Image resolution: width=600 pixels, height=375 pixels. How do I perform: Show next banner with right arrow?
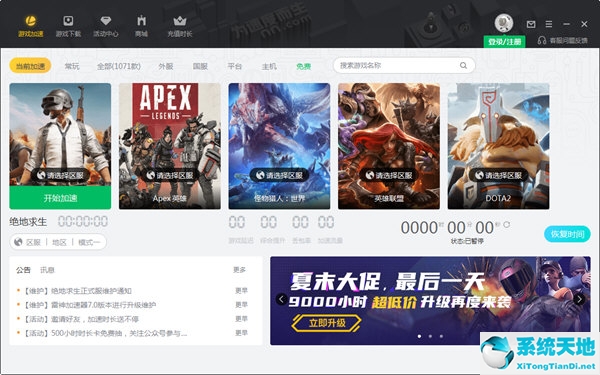pos(579,299)
